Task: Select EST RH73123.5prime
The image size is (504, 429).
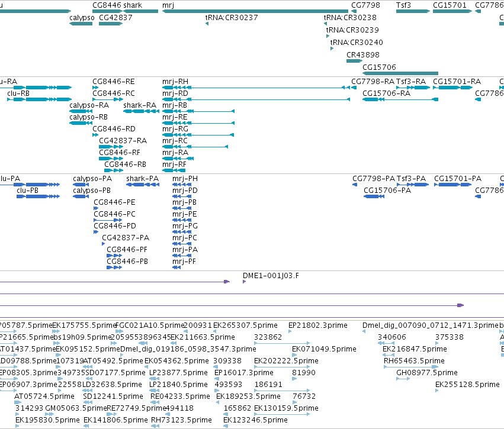Action: pyautogui.click(x=155, y=426)
